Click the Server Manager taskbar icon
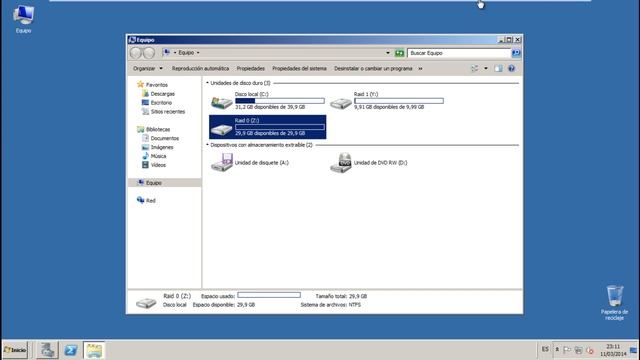 pos(47,350)
